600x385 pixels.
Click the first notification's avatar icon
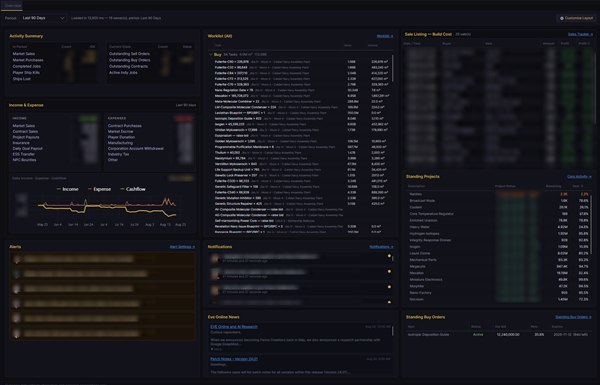click(215, 259)
